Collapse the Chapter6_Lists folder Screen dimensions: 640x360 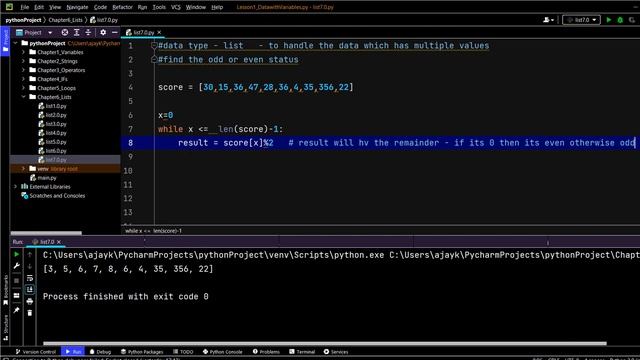coord(23,97)
